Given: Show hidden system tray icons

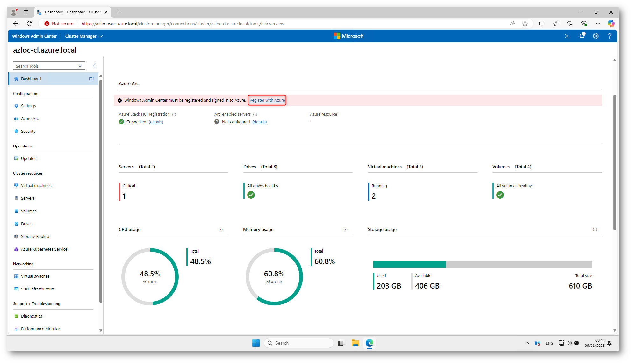Looking at the screenshot, I should click(x=527, y=343).
